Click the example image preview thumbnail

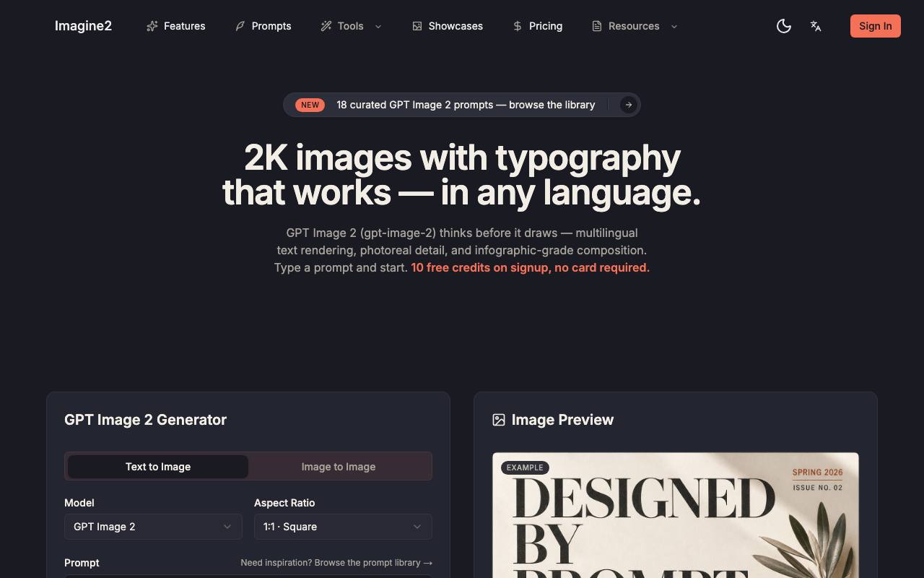coord(676,515)
